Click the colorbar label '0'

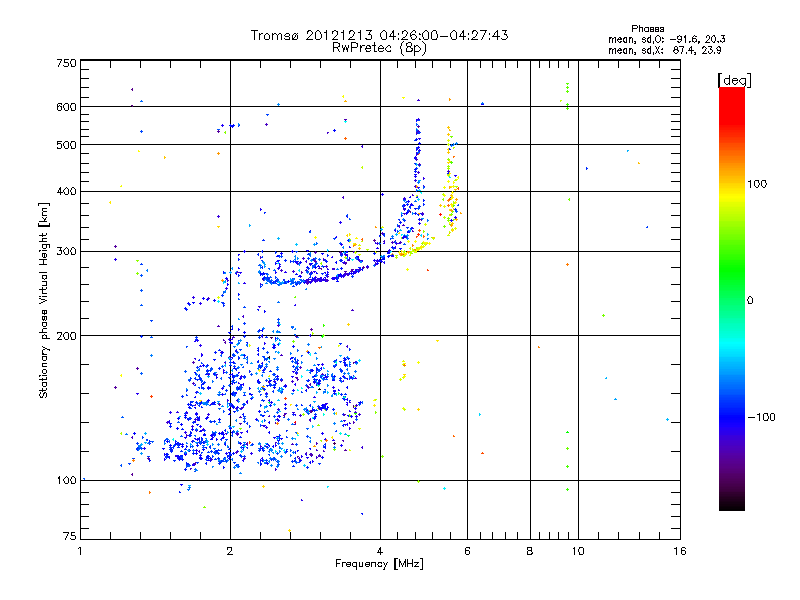(750, 301)
